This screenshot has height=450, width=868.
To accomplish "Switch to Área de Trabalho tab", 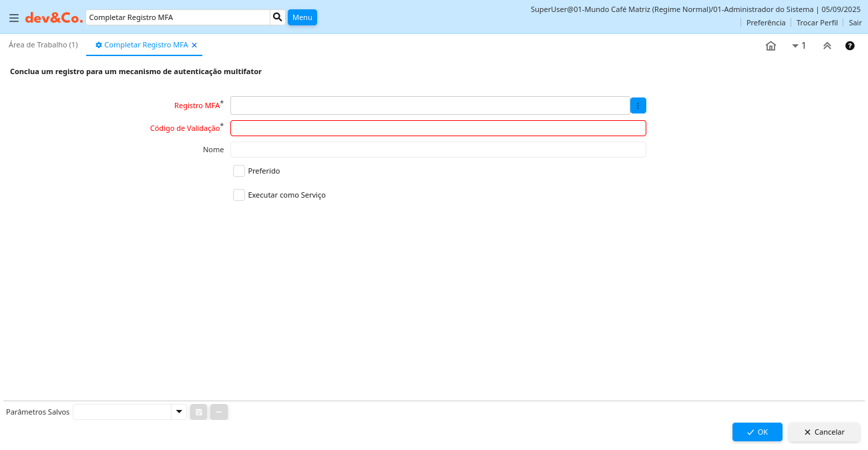I will point(43,45).
